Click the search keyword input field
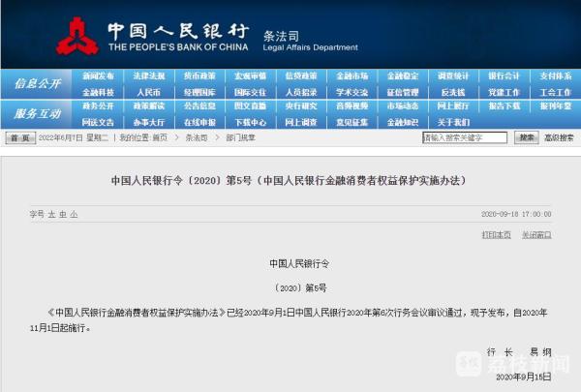 [465, 138]
